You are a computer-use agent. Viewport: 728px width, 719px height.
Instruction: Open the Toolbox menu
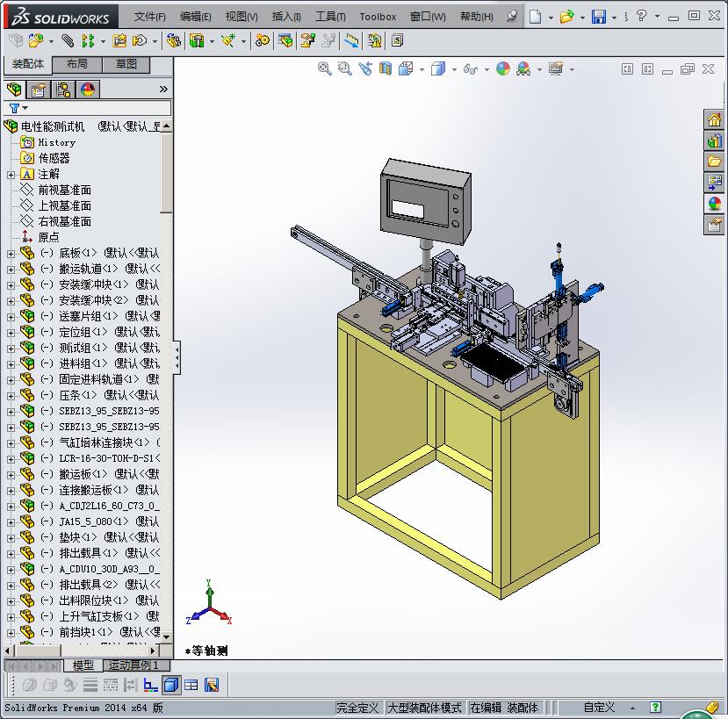[378, 17]
